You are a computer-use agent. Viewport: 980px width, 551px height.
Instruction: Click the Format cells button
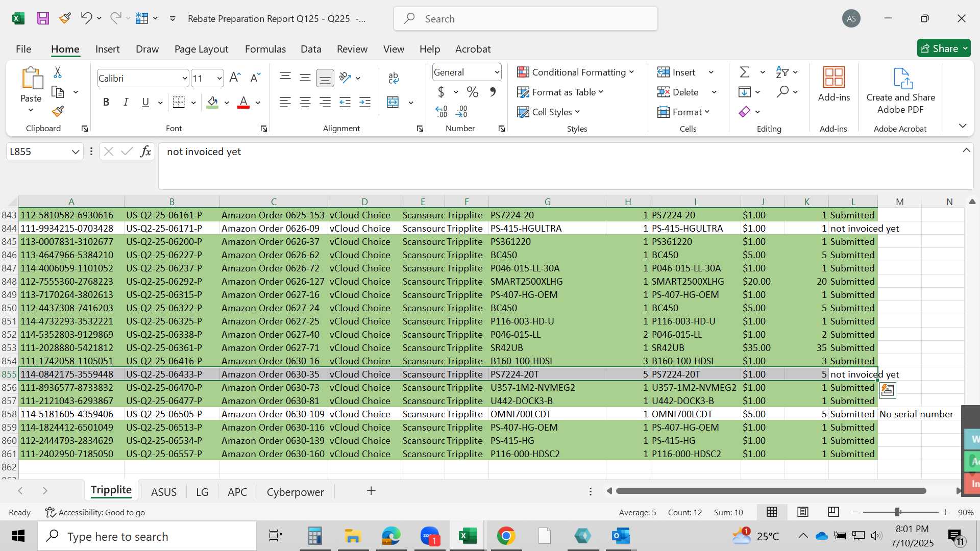[x=683, y=112]
